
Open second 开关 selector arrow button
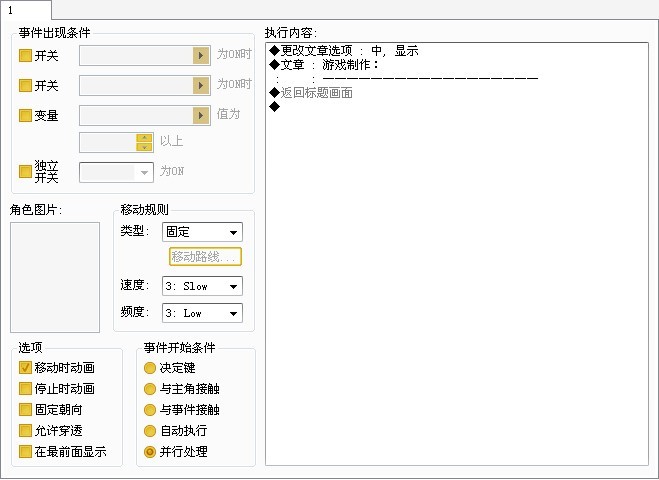tap(201, 86)
